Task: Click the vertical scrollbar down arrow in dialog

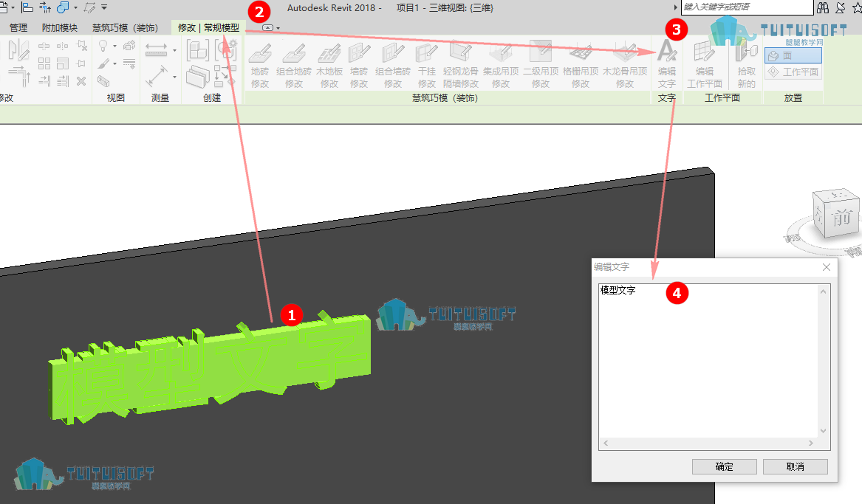Action: click(824, 431)
